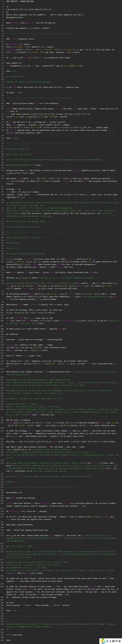Click the line 'Need again induction/bounds.'

pos(20,525)
